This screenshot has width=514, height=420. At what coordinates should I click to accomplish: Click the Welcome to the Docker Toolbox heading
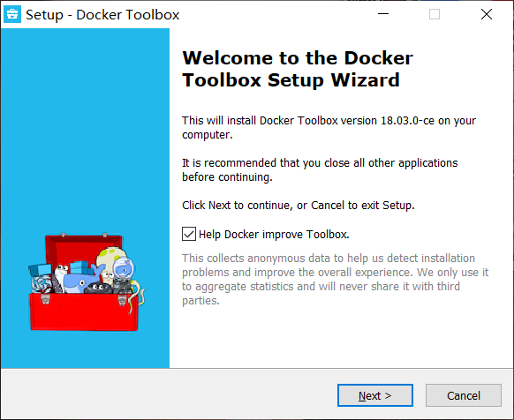click(x=298, y=69)
